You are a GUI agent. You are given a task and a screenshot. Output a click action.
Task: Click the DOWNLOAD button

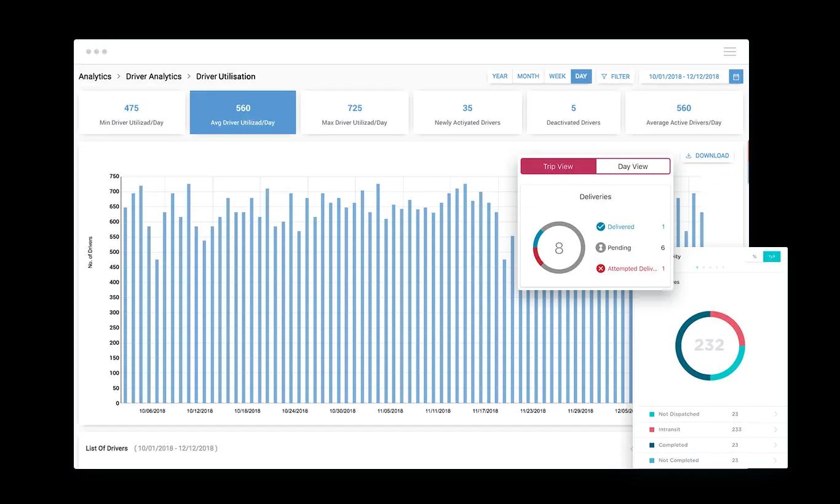(707, 156)
